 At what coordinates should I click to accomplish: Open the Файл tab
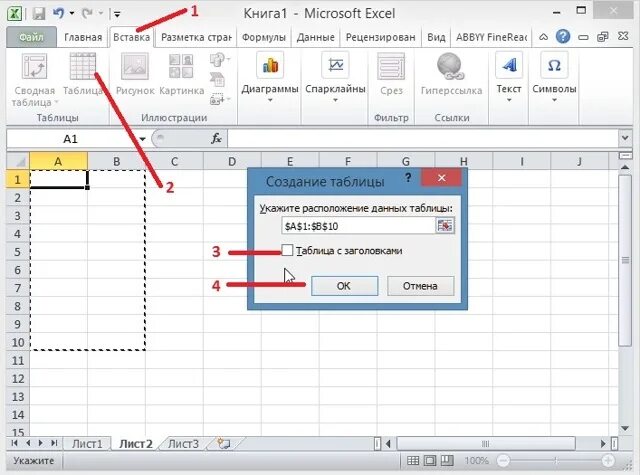(x=31, y=37)
